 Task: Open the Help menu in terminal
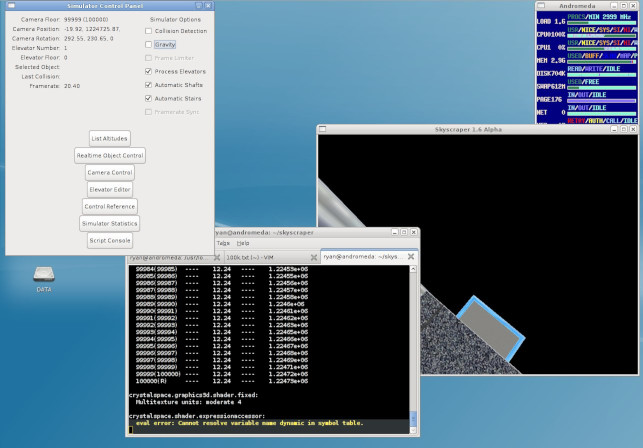pyautogui.click(x=243, y=243)
